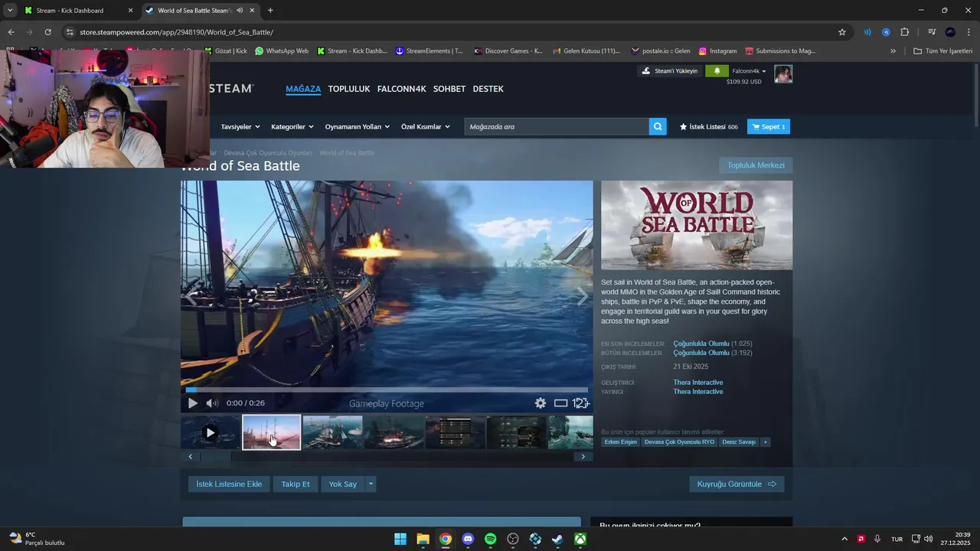
Task: Open the WhatsApp Web bookmark
Action: pyautogui.click(x=282, y=51)
